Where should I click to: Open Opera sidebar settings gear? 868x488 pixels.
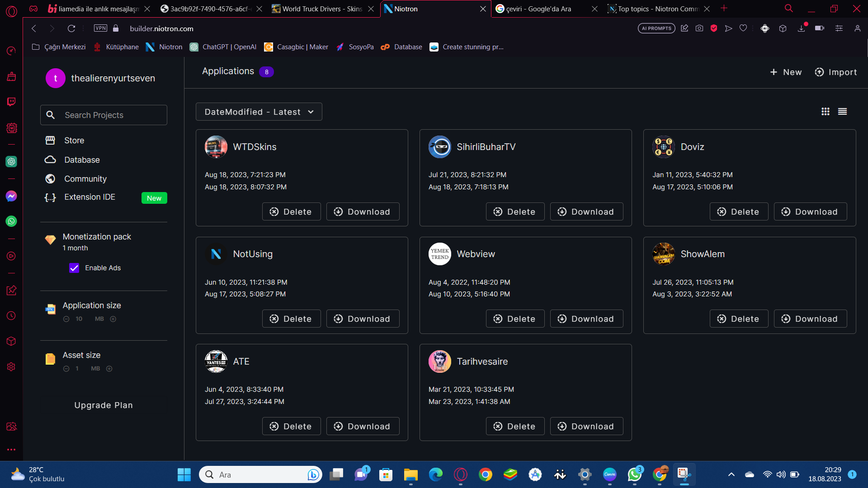tap(11, 366)
